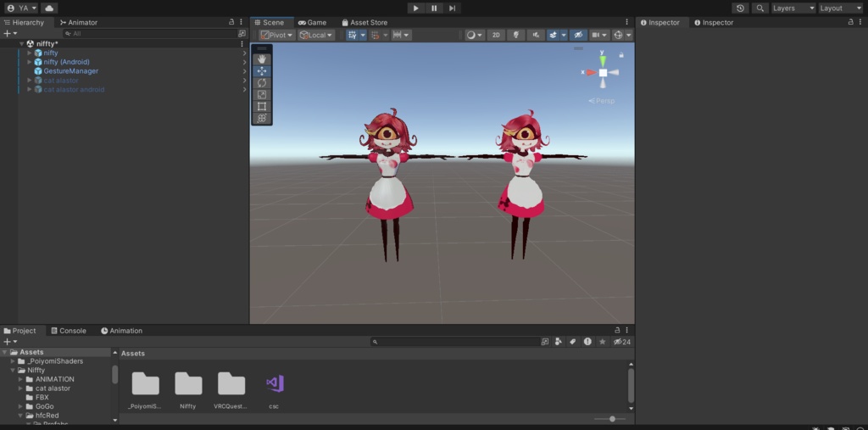The height and width of the screenshot is (430, 868).
Task: Open the ruler increment snapping dropdown
Action: [x=401, y=35]
